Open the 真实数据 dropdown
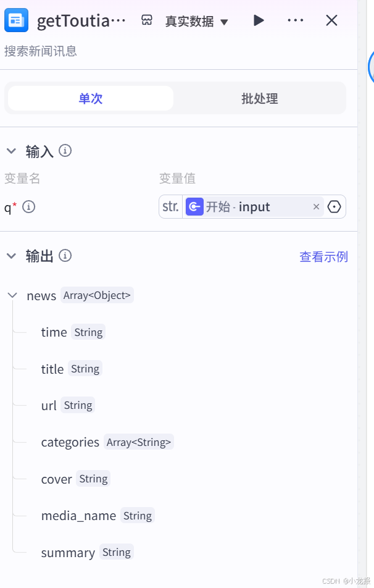374x588 pixels. tap(196, 20)
